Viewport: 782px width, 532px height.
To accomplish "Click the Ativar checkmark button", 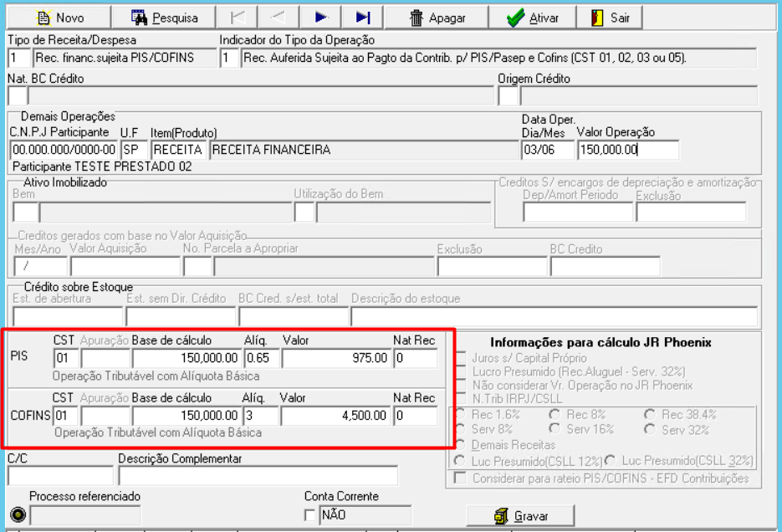I will (x=532, y=18).
